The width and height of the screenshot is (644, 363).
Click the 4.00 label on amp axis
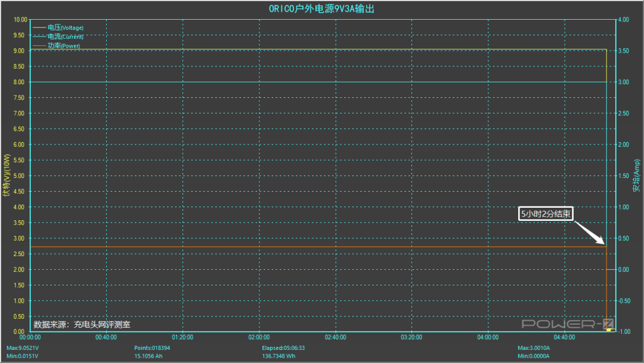pyautogui.click(x=624, y=19)
